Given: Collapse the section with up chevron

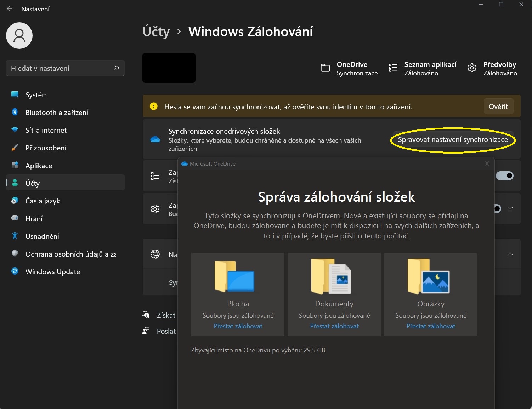Looking at the screenshot, I should (510, 254).
